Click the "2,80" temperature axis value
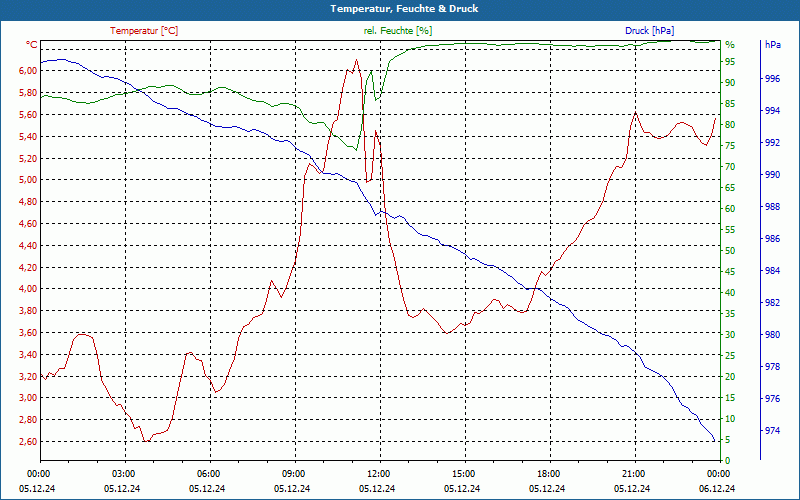 [x=28, y=419]
